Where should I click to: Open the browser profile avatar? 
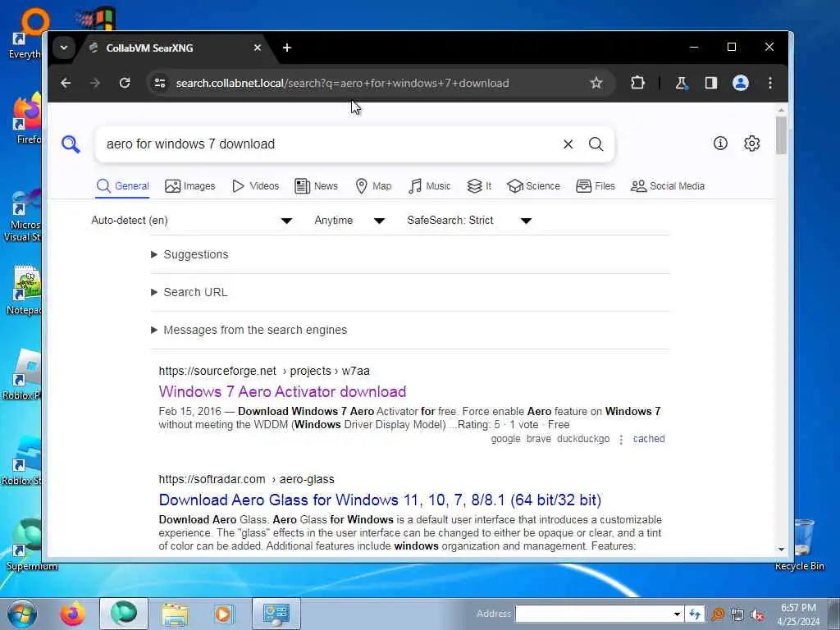pos(741,83)
